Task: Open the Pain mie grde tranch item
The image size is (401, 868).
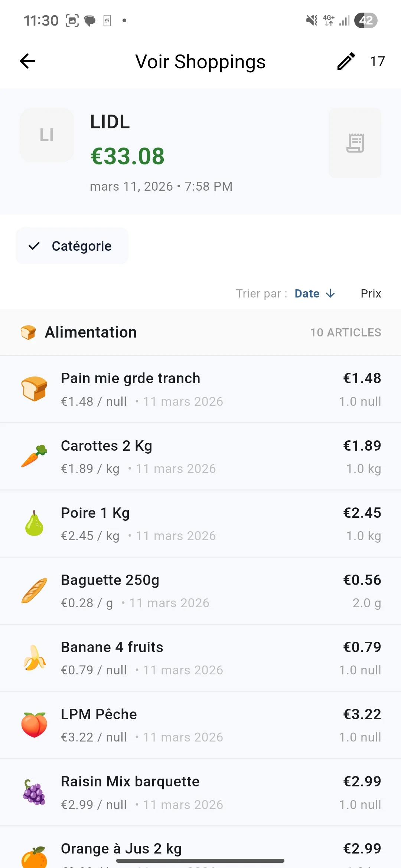Action: (200, 389)
